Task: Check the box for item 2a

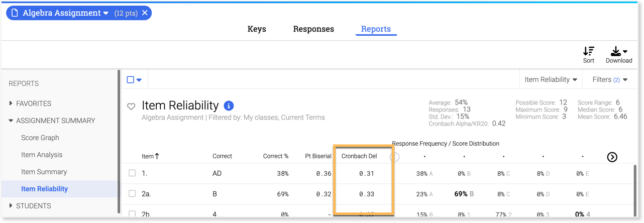Action: click(132, 194)
